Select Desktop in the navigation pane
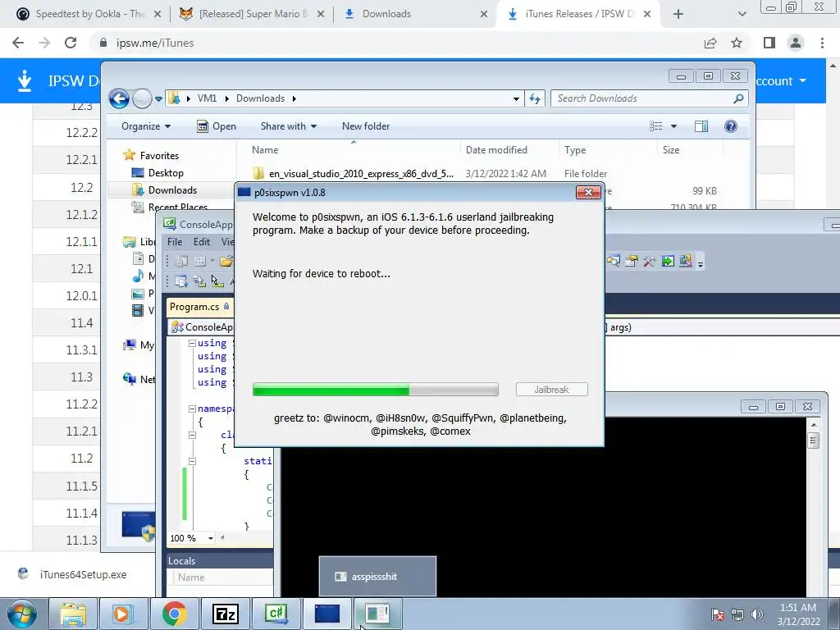Screen dimensions: 840x630 click(166, 173)
